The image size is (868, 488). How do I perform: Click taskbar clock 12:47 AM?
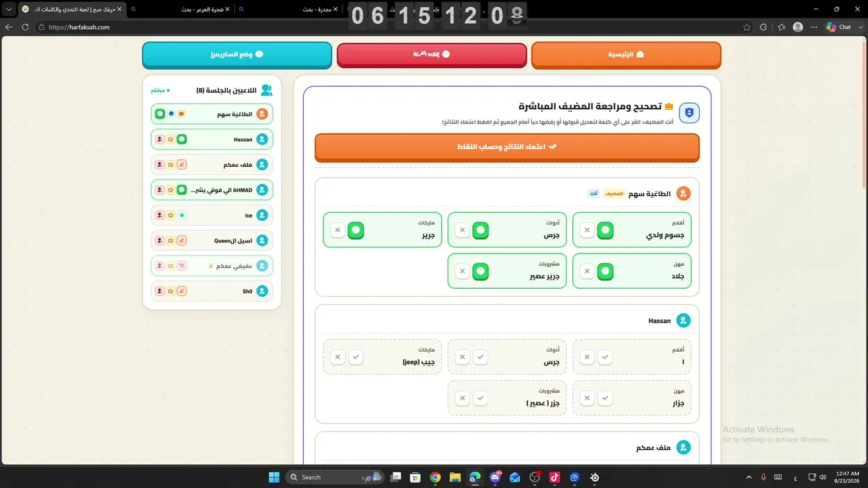tap(848, 477)
